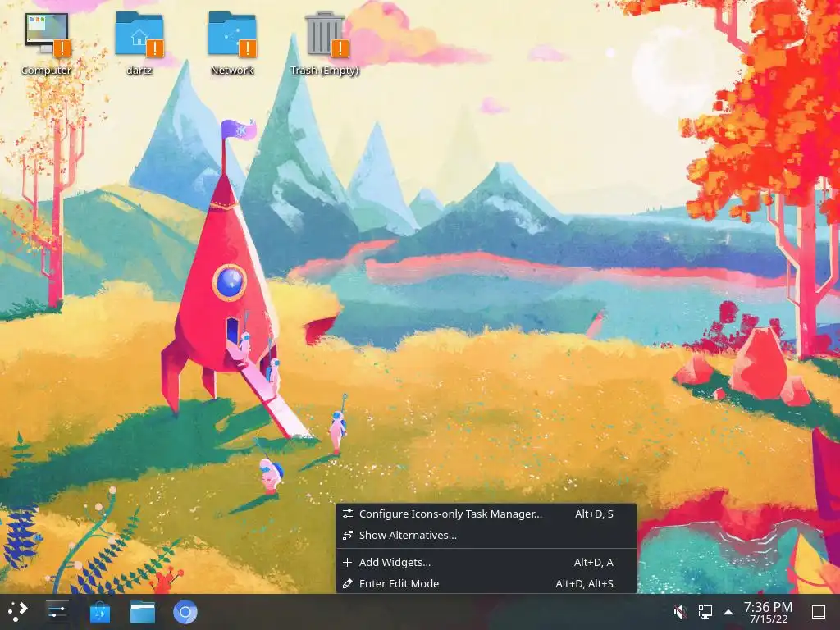Open the KDE application launcher

point(18,612)
